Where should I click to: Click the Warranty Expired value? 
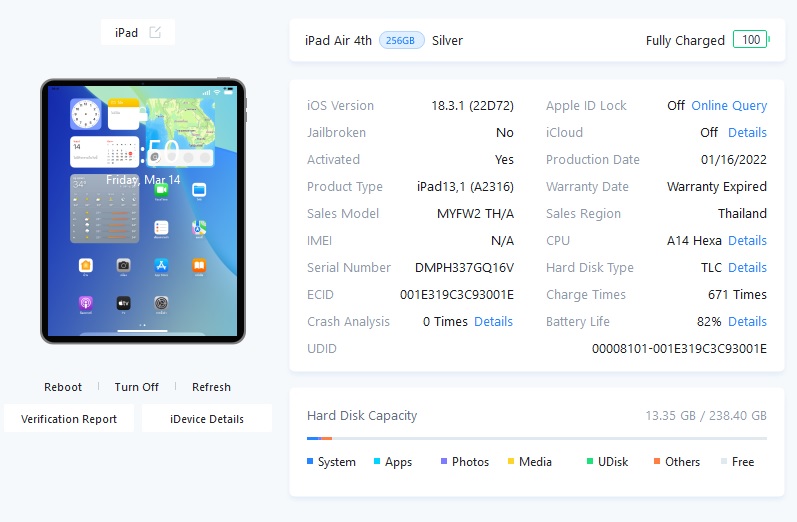click(717, 187)
